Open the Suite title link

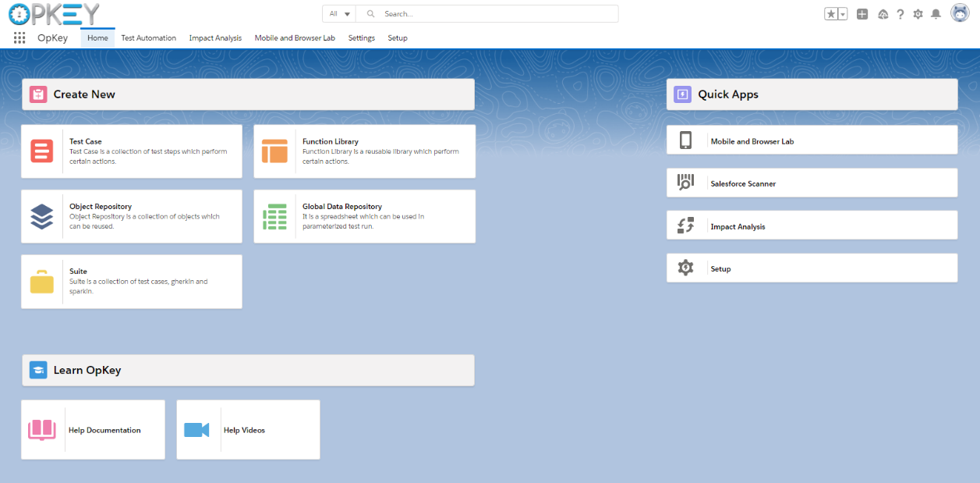pos(78,272)
